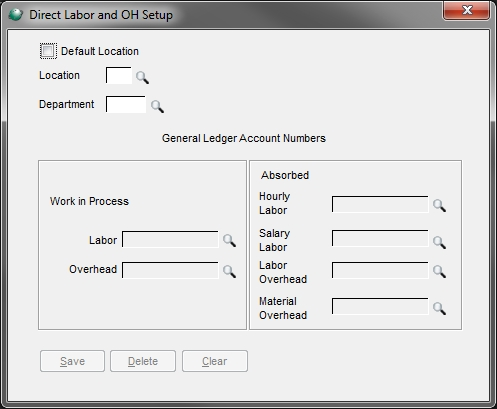Image resolution: width=497 pixels, height=409 pixels.
Task: Click the Clear button
Action: click(x=215, y=361)
